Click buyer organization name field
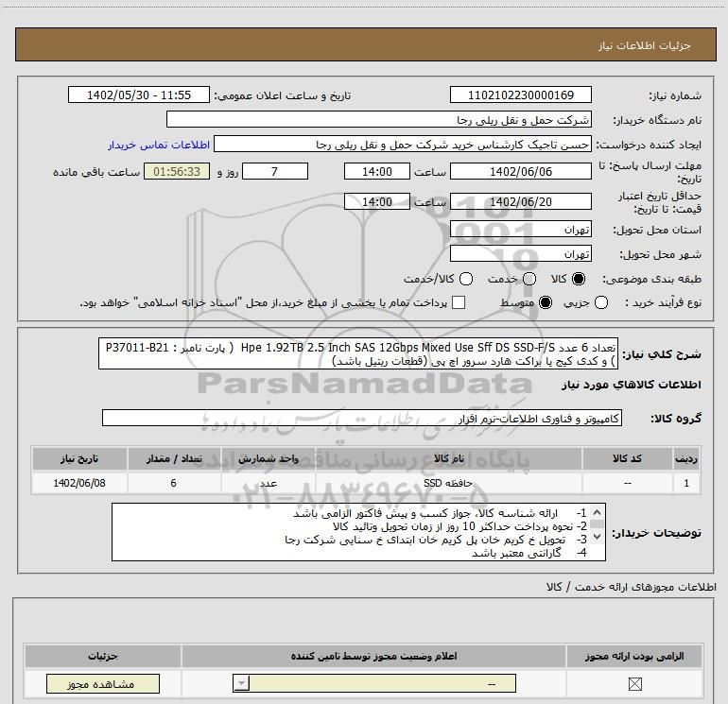 point(379,119)
